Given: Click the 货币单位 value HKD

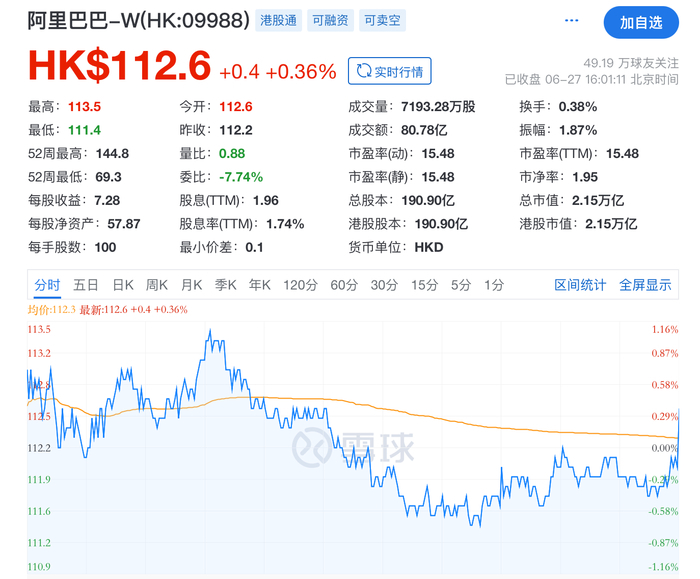Looking at the screenshot, I should 429,247.
